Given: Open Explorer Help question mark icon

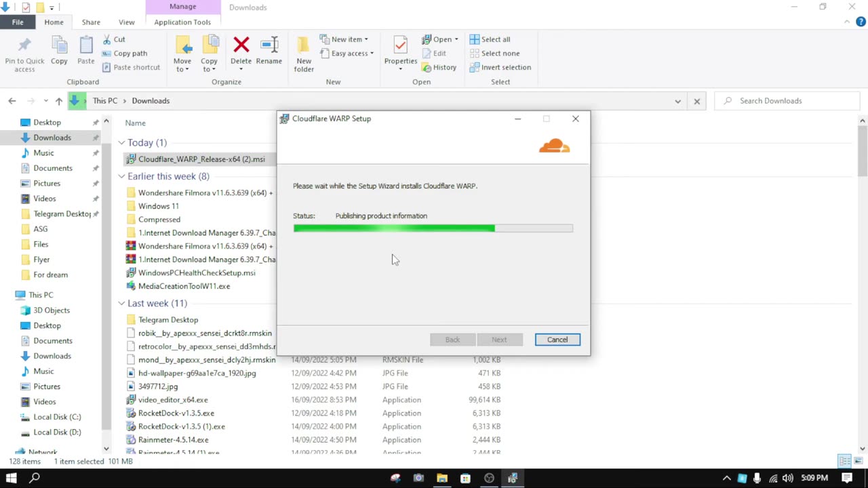Looking at the screenshot, I should click(x=861, y=22).
